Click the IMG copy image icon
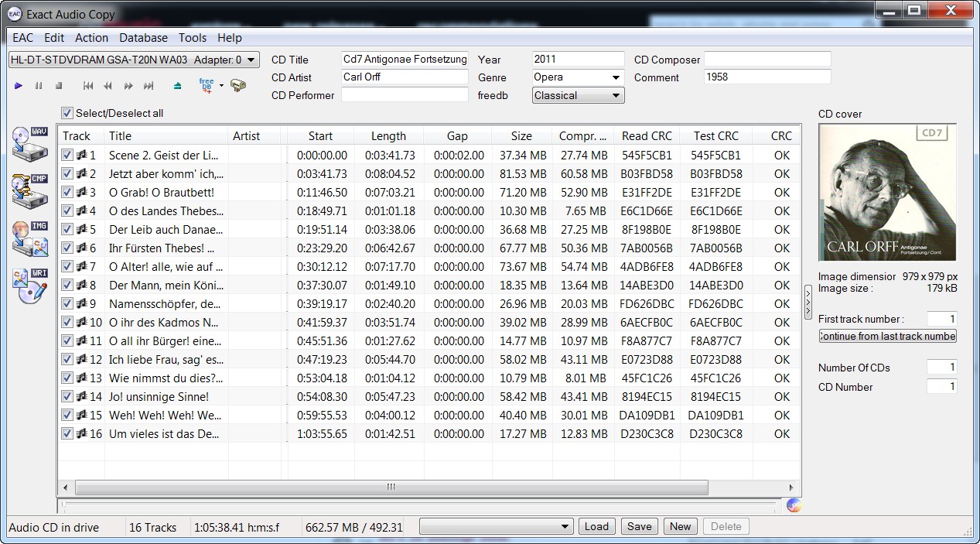Viewport: 980px width, 544px height. click(30, 238)
